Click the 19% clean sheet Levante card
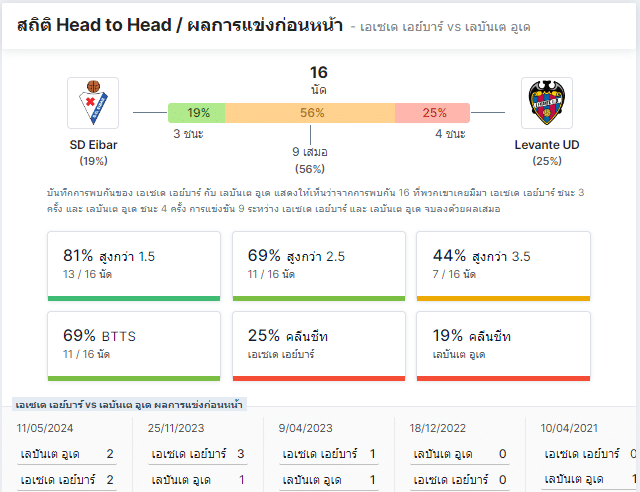Screen dimensions: 640x492 [503, 346]
